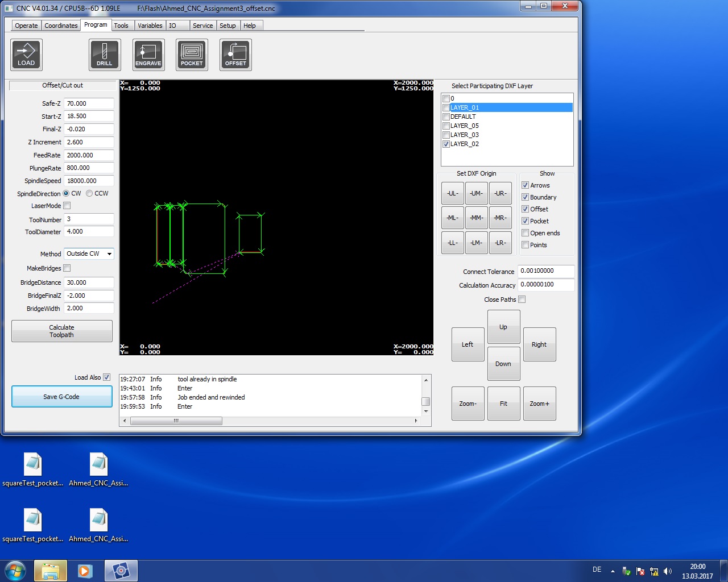Select the DRILL tool icon
Screen dimensions: 728x582
(x=105, y=55)
